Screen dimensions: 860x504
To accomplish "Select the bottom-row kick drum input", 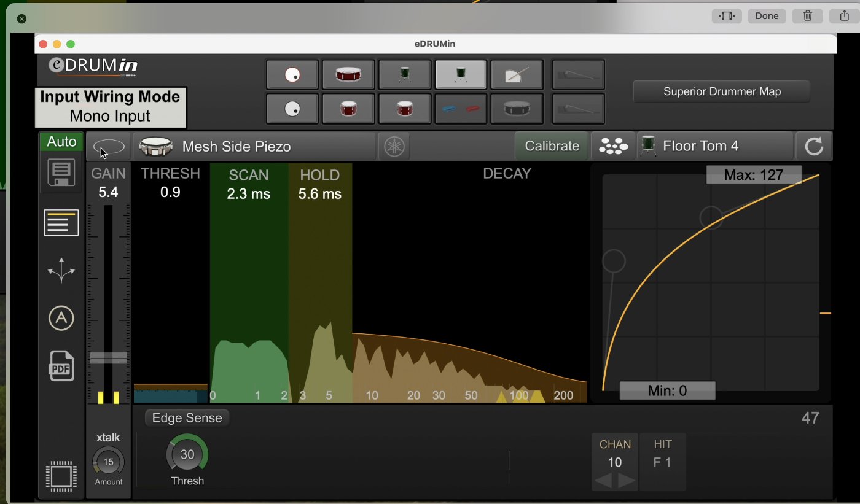I will 292,109.
